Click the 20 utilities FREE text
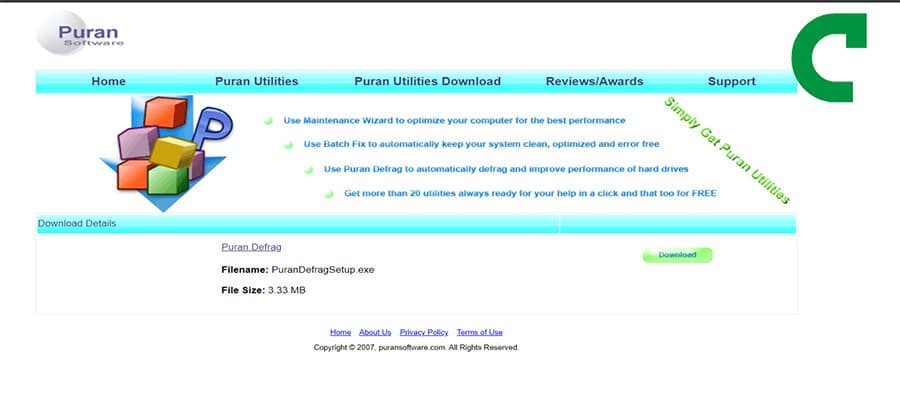The width and height of the screenshot is (900, 400). [x=530, y=193]
